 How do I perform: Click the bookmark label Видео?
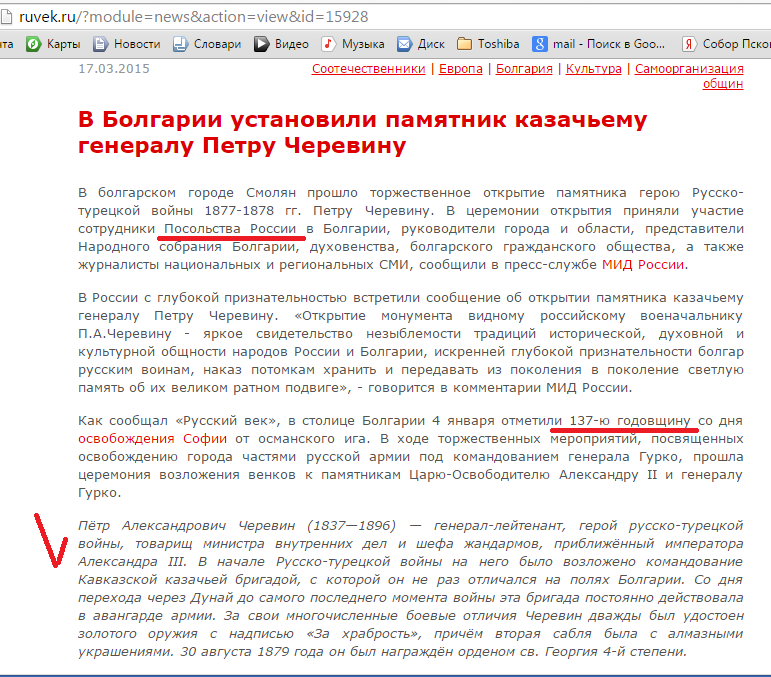[x=292, y=44]
